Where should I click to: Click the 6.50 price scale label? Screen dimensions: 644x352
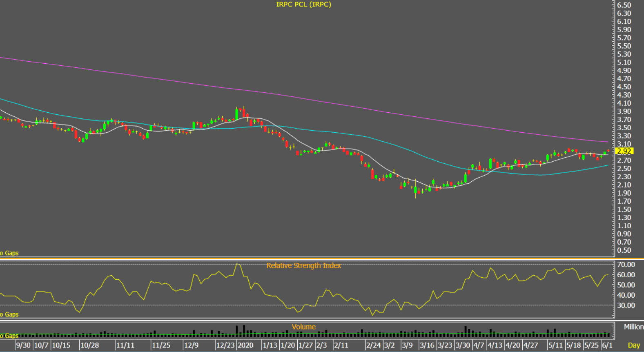pyautogui.click(x=624, y=5)
